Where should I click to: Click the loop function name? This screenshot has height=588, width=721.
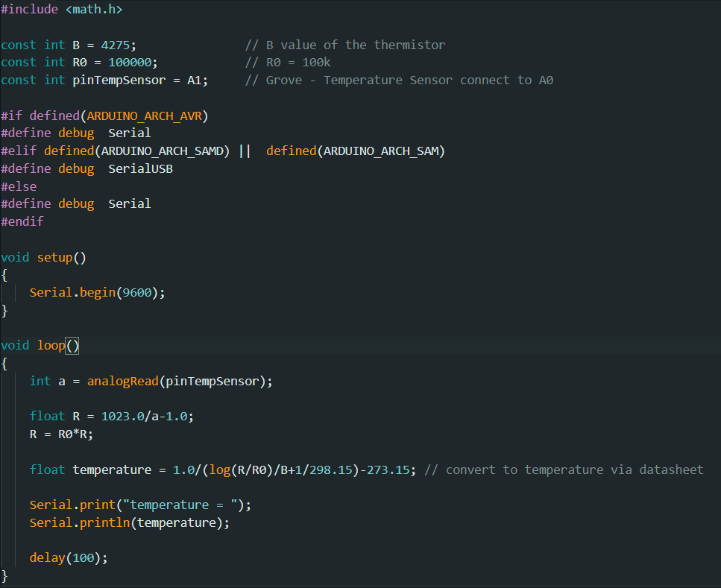point(51,345)
